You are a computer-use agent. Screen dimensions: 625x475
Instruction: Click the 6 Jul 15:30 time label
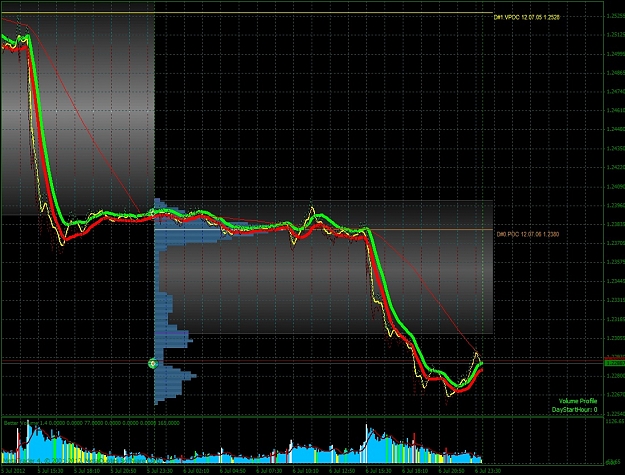point(379,471)
